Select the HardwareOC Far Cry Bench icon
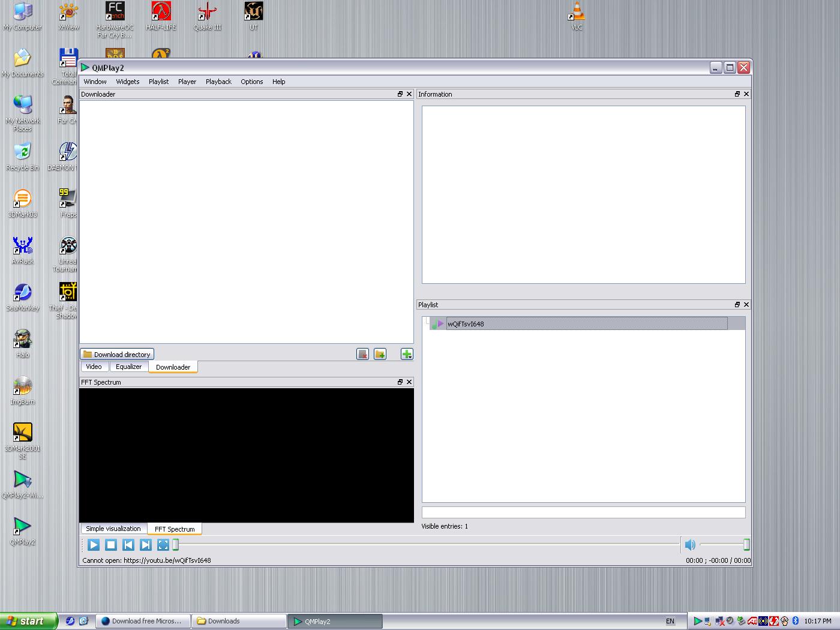The height and width of the screenshot is (630, 840). (115, 20)
